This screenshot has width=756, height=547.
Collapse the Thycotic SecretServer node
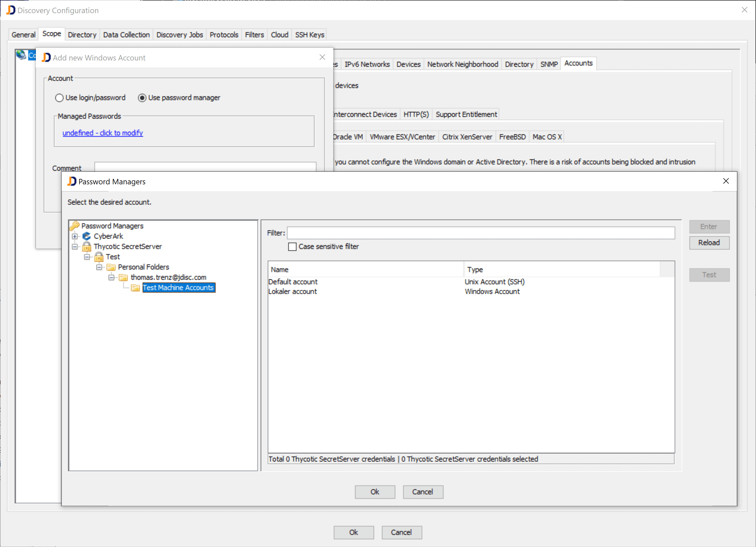(75, 247)
